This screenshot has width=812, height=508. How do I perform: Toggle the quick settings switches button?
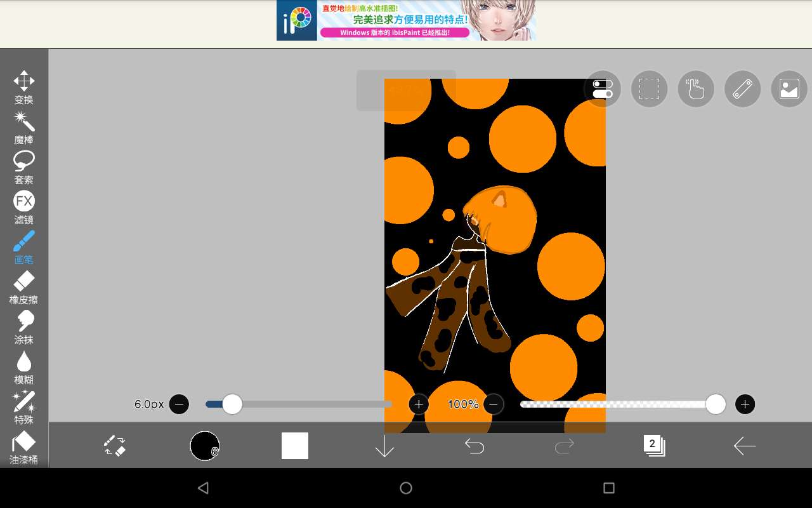coord(603,89)
